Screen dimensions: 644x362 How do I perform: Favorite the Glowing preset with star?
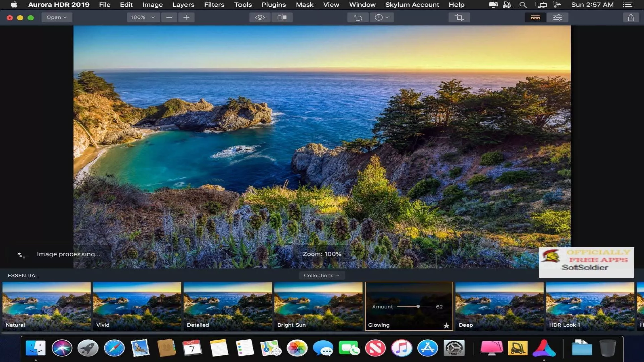[446, 325]
